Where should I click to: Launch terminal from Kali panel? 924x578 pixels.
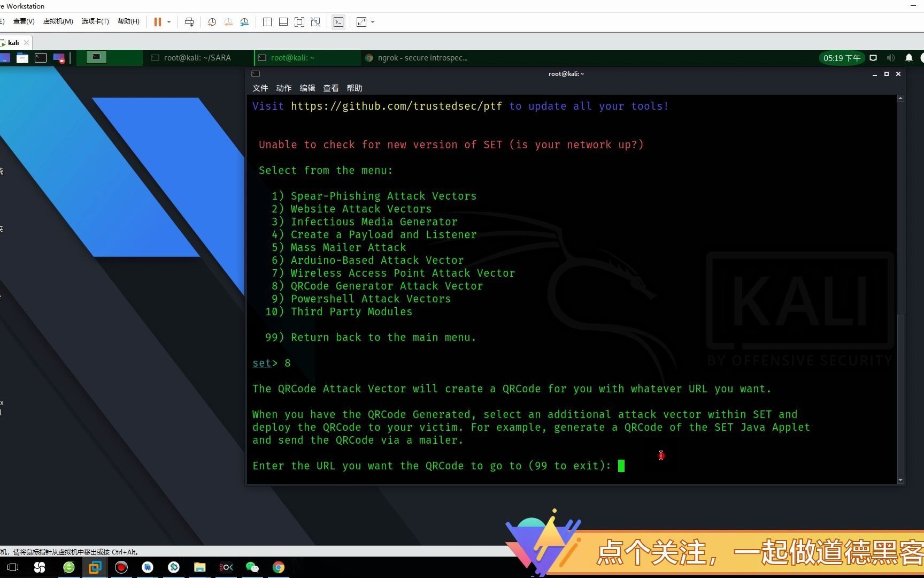pos(41,58)
